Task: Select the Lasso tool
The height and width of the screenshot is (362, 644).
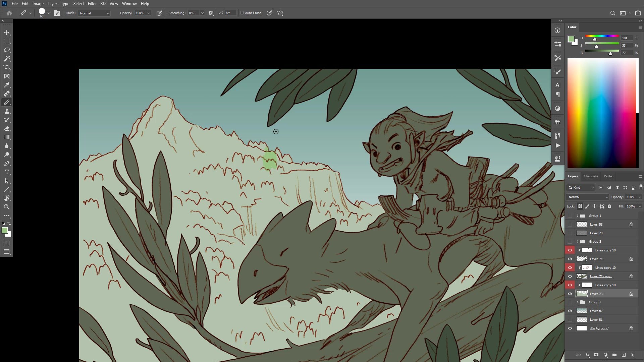Action: click(7, 50)
